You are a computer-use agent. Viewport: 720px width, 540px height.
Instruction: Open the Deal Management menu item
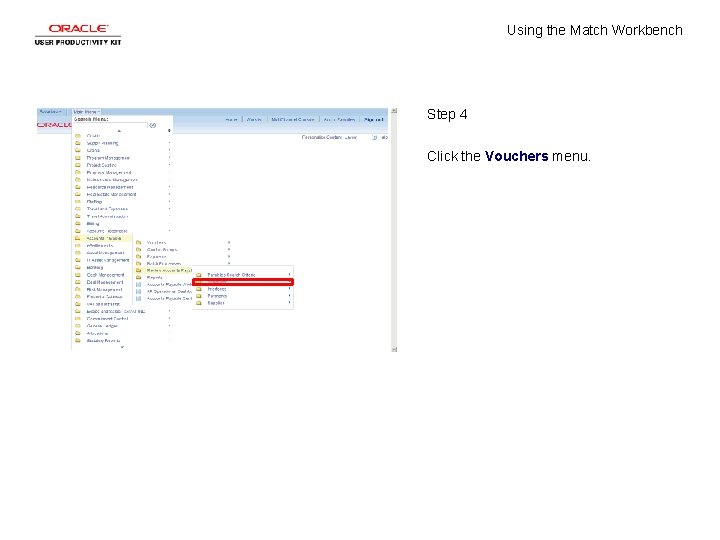(x=105, y=282)
